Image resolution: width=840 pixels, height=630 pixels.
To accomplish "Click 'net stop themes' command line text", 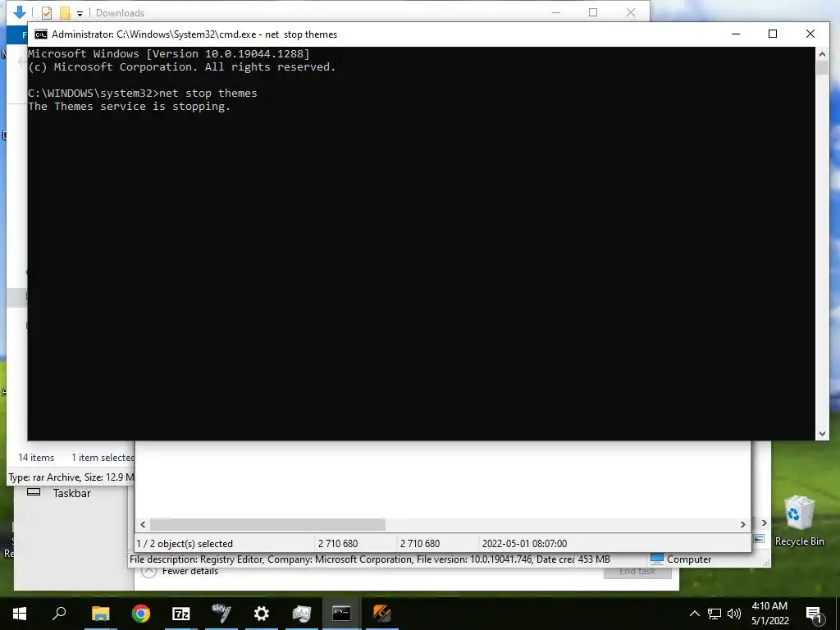I will (208, 94).
